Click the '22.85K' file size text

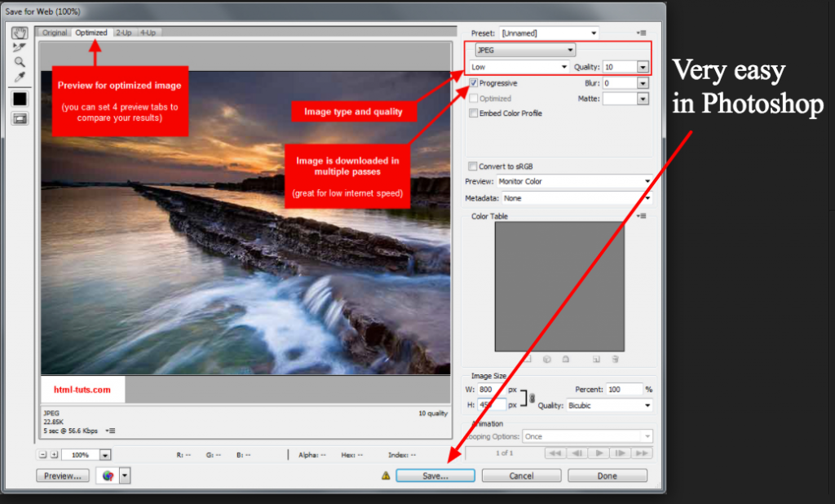click(54, 422)
